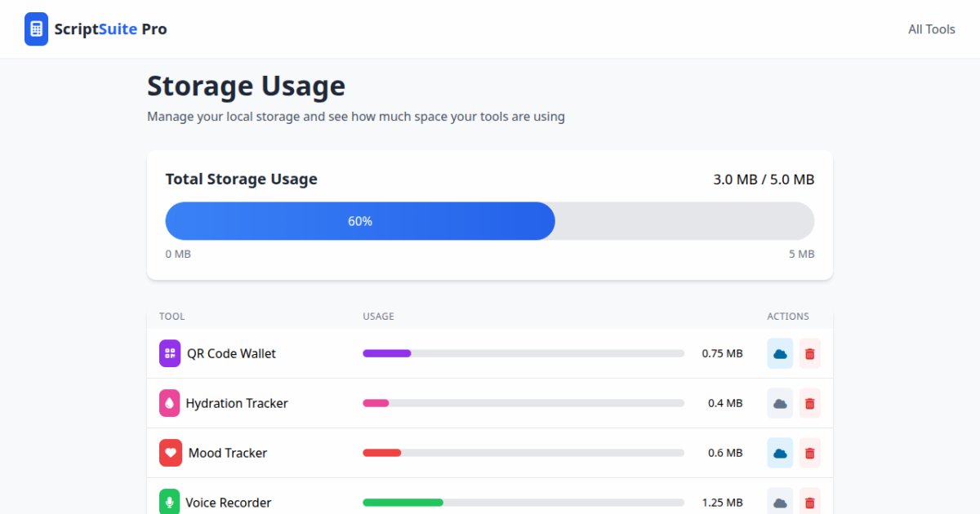Click the total storage 60% progress bar

click(489, 221)
